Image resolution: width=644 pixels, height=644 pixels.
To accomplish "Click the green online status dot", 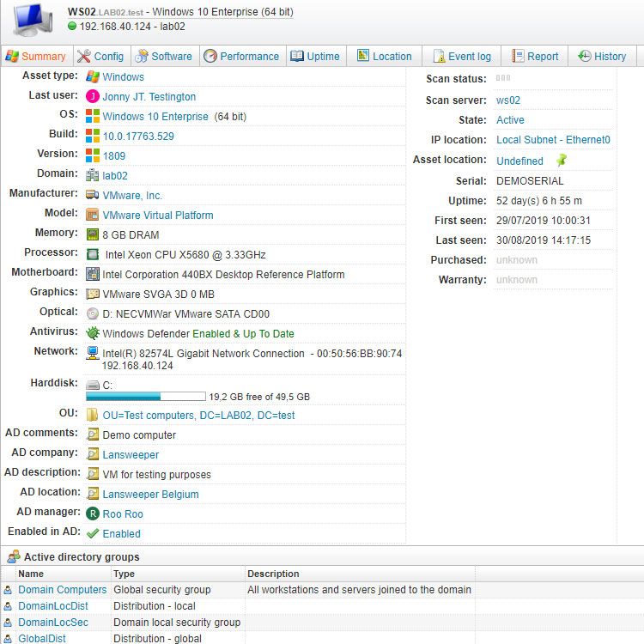I will point(72,27).
